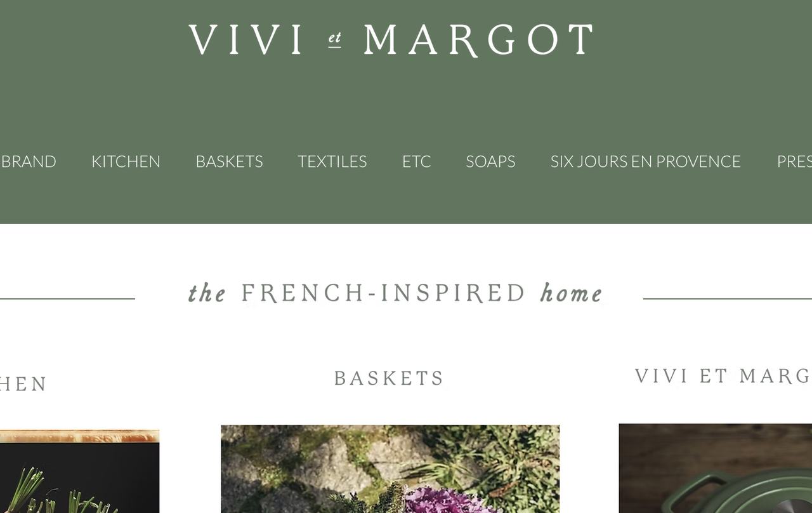This screenshot has height=513, width=812.
Task: Click the Vivi et Margot collection title
Action: [723, 376]
